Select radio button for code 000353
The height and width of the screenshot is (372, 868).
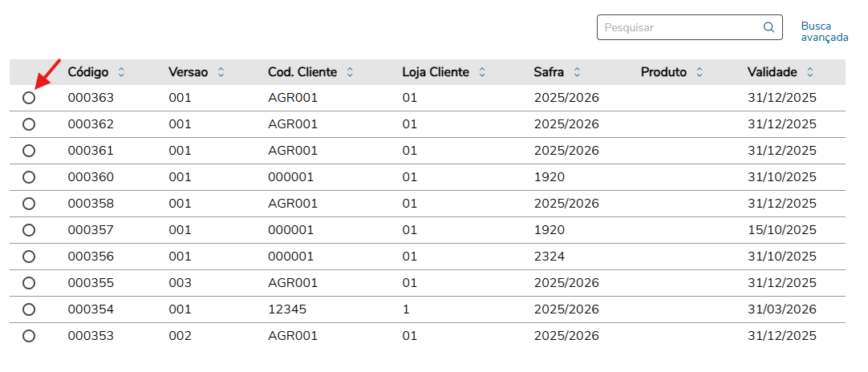[29, 336]
